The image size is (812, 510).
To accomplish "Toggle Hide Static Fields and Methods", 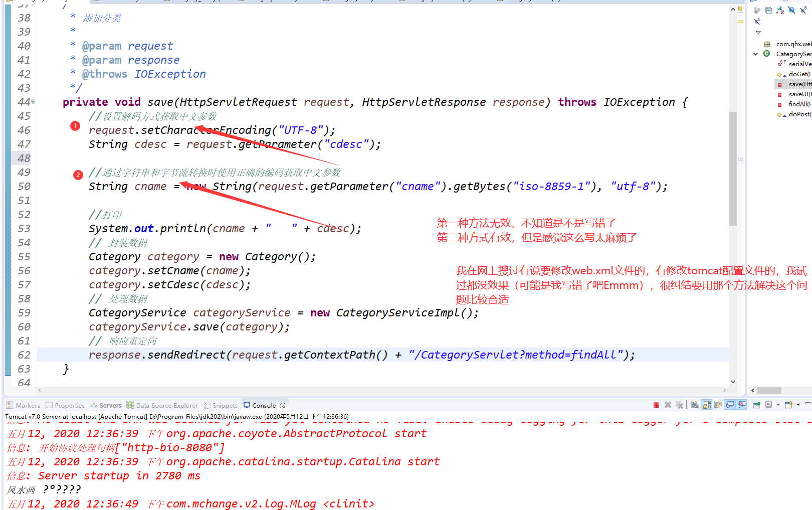I will (803, 10).
